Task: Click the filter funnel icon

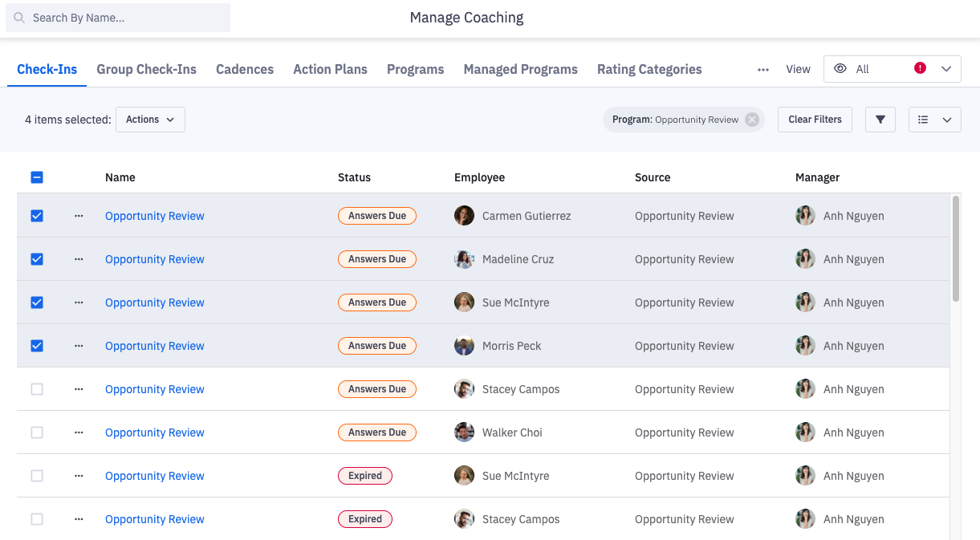Action: coord(880,120)
